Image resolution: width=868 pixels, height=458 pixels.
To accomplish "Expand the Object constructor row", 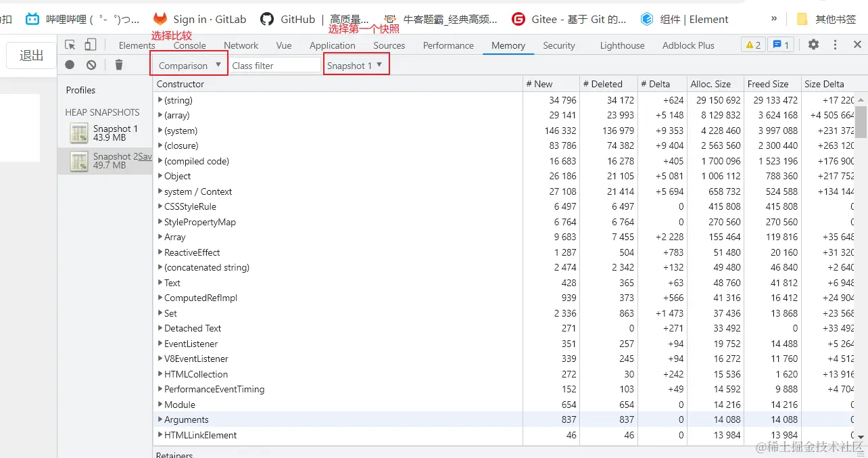I will (160, 176).
